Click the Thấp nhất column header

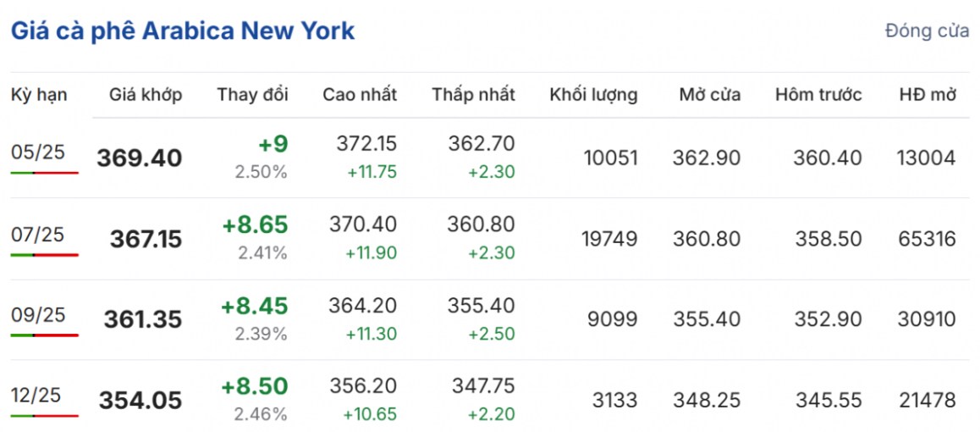473,94
